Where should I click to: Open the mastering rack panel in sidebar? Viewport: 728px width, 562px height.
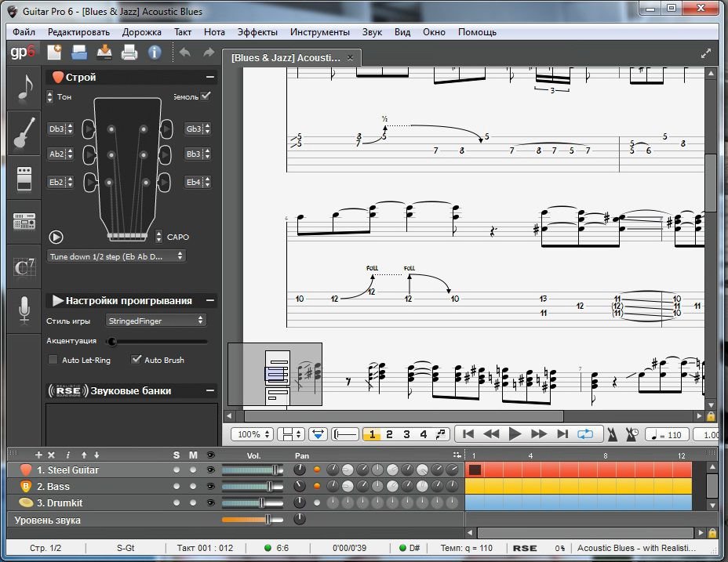point(24,221)
